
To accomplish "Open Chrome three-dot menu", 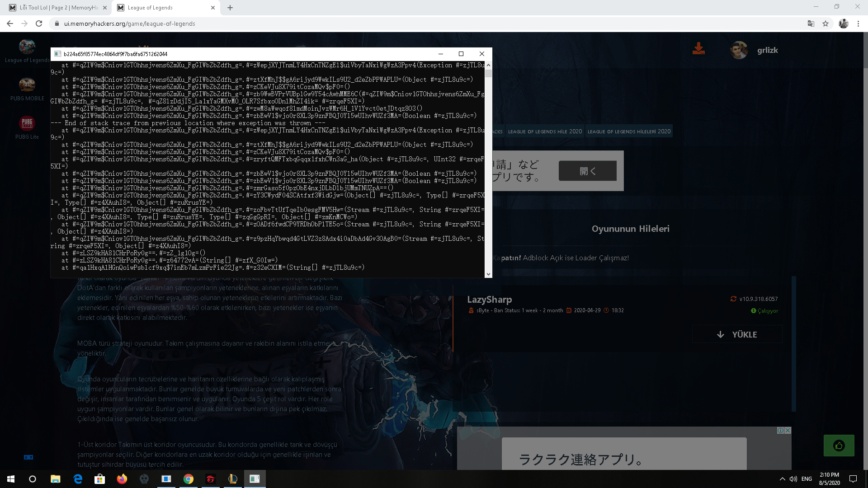I will pos(858,23).
